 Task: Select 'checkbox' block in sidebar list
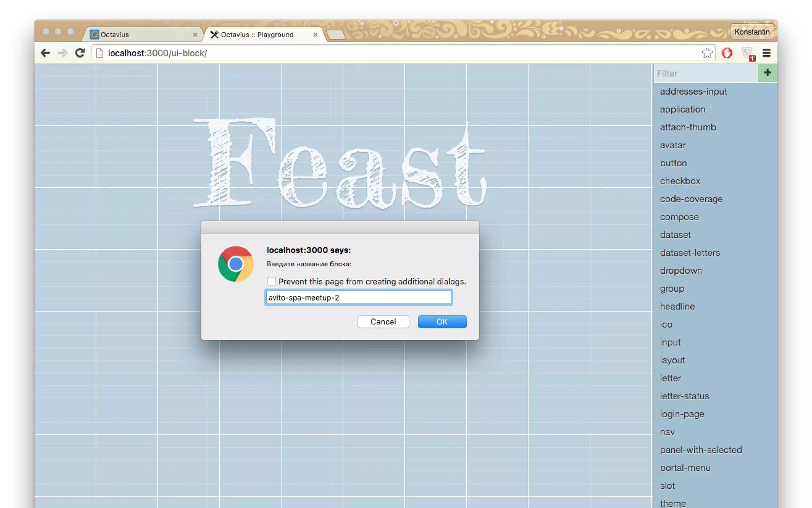pos(680,181)
